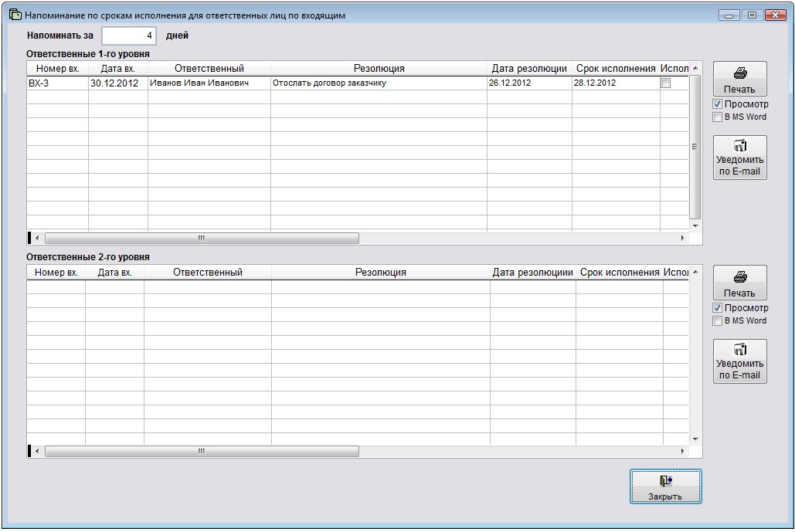Click scroll-down arrow of level 1 table
This screenshot has width=795, height=532.
coord(695,226)
